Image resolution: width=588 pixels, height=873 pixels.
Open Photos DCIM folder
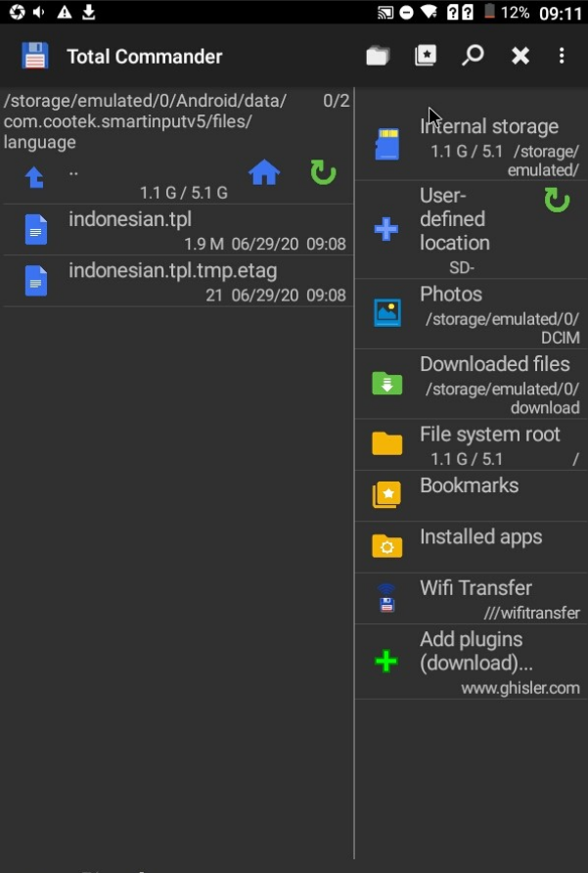click(471, 314)
